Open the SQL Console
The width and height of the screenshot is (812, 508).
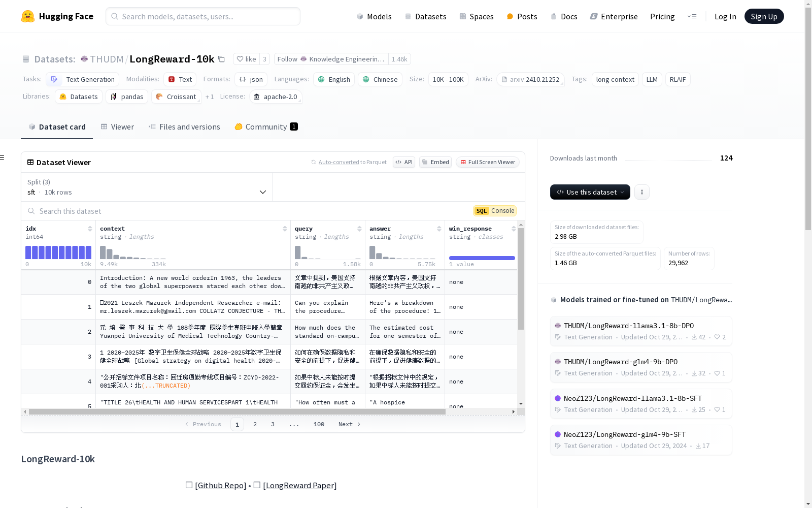click(495, 211)
